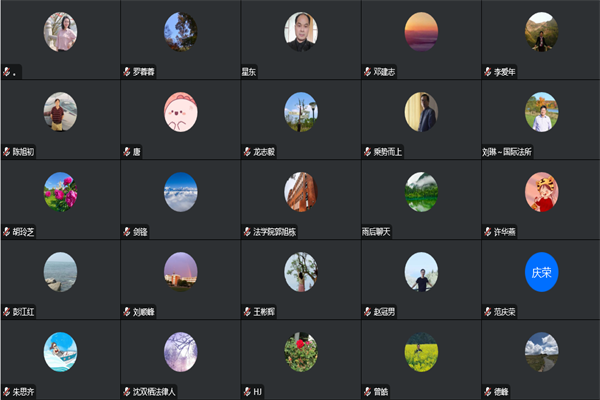
Task: Select the pink peony flowers avatar
Action: tap(60, 192)
